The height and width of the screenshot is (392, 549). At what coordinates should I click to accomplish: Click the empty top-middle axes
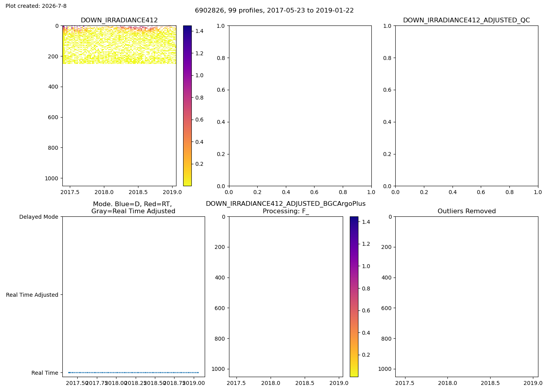point(300,106)
